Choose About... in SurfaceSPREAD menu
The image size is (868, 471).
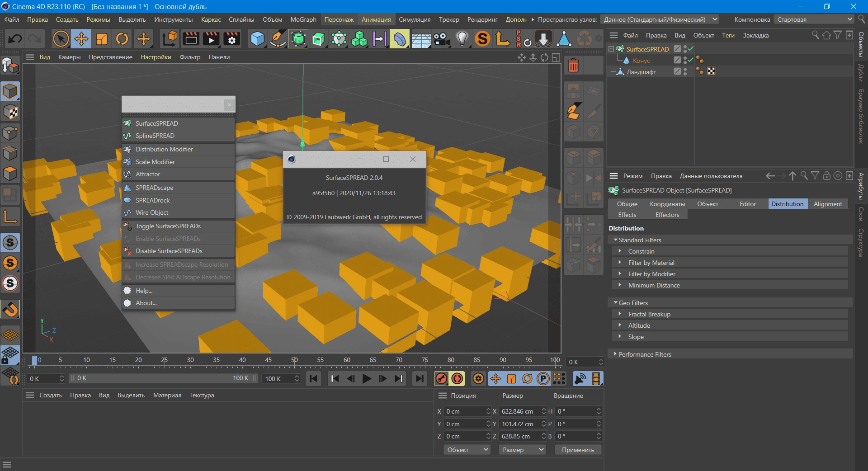click(178, 303)
